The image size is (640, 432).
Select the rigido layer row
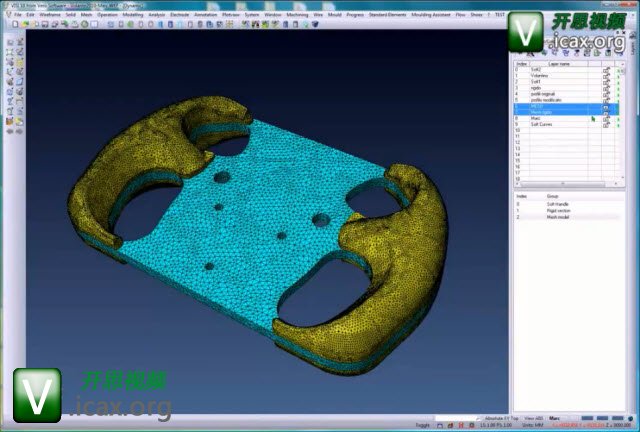click(566, 88)
